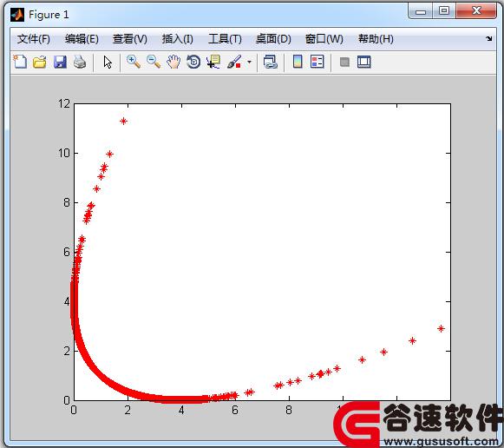Insert a colorbar
The width and height of the screenshot is (504, 448).
click(298, 62)
